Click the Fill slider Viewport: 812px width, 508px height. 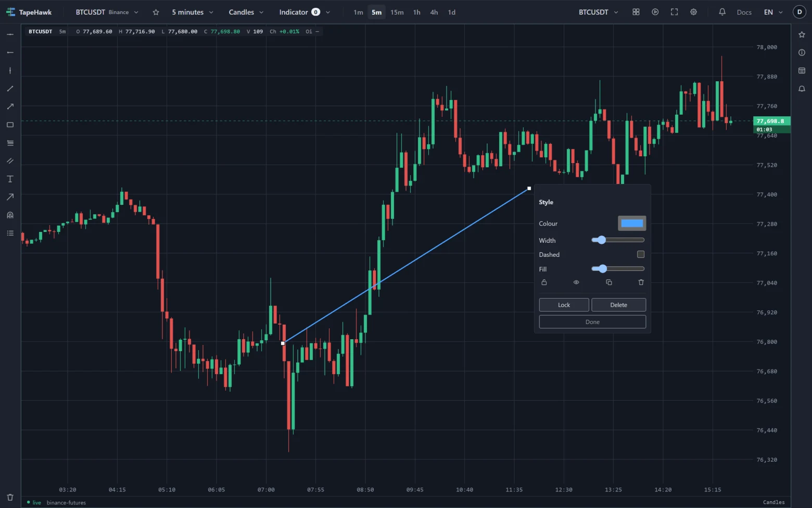pos(618,269)
